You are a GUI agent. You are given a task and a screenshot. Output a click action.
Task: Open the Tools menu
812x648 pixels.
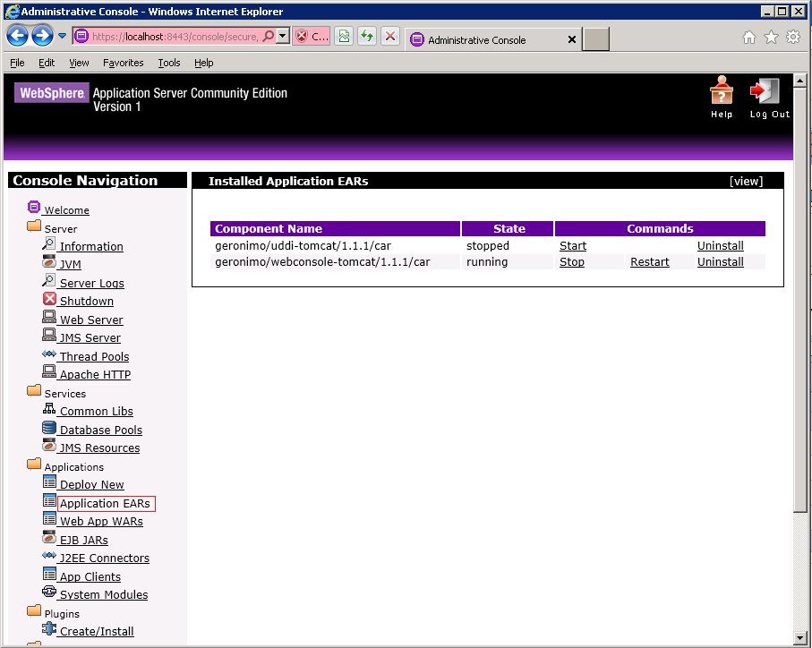click(169, 63)
